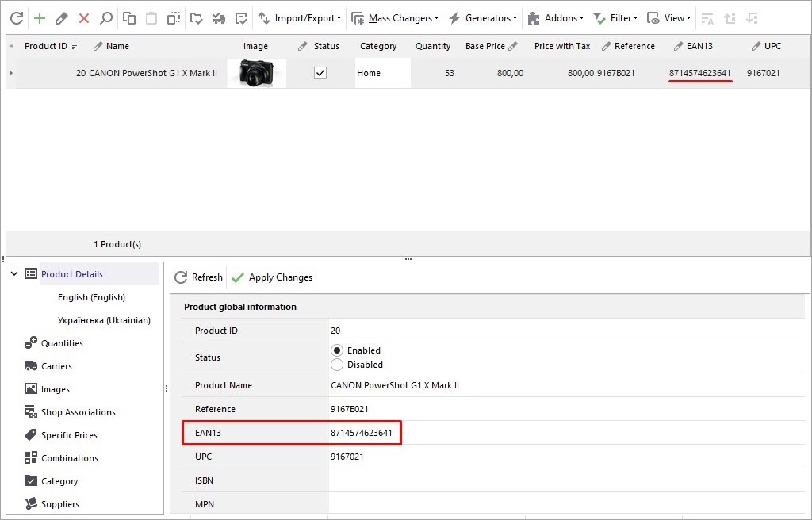Click the Apply Changes button
Image resolution: width=812 pixels, height=520 pixels.
(x=272, y=277)
